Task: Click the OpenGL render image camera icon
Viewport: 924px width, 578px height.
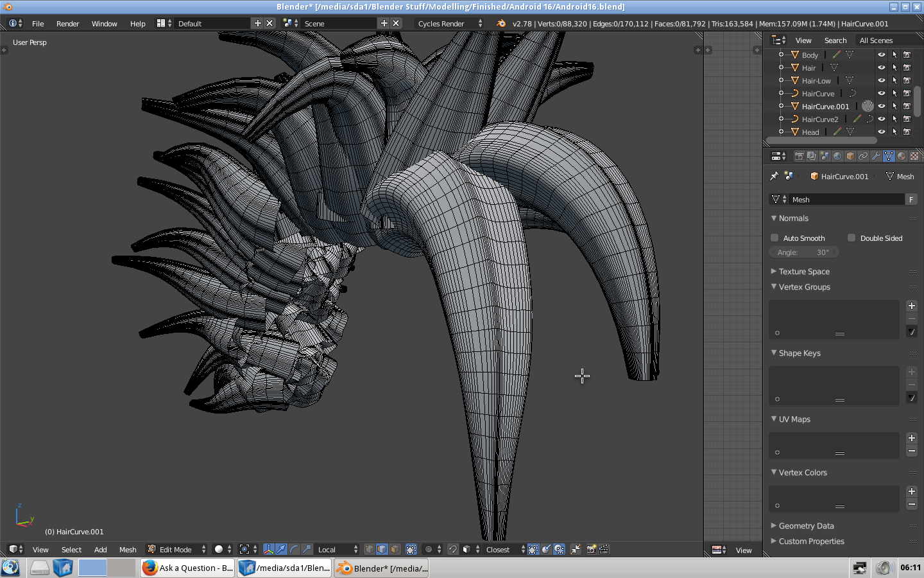Action: (591, 549)
